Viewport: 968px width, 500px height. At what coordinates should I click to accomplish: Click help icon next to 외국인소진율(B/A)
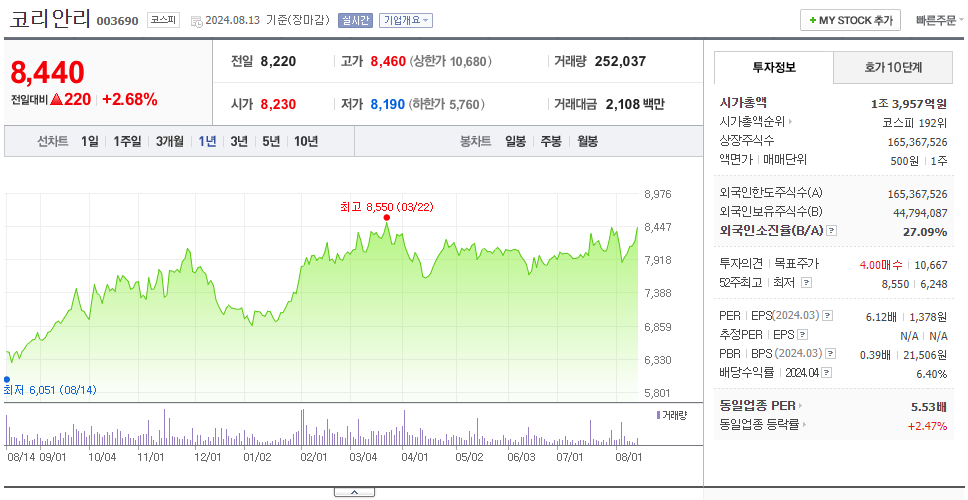pyautogui.click(x=832, y=231)
